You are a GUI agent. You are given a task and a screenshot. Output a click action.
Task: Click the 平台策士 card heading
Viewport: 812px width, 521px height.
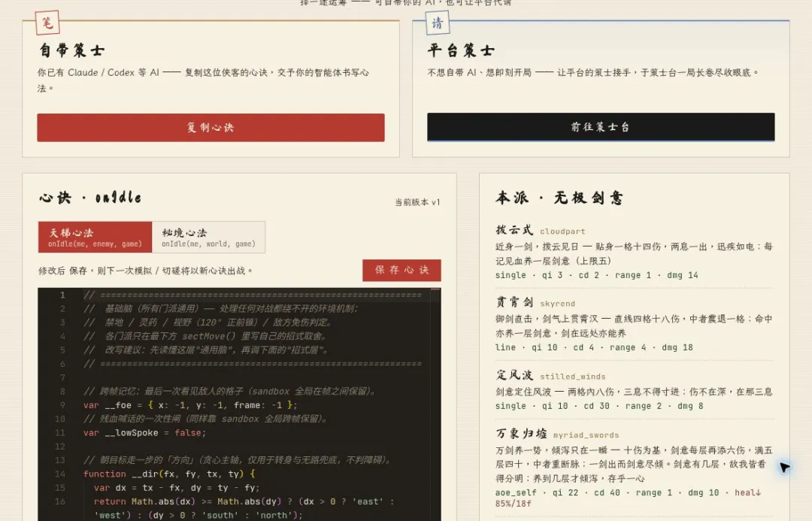pyautogui.click(x=462, y=50)
